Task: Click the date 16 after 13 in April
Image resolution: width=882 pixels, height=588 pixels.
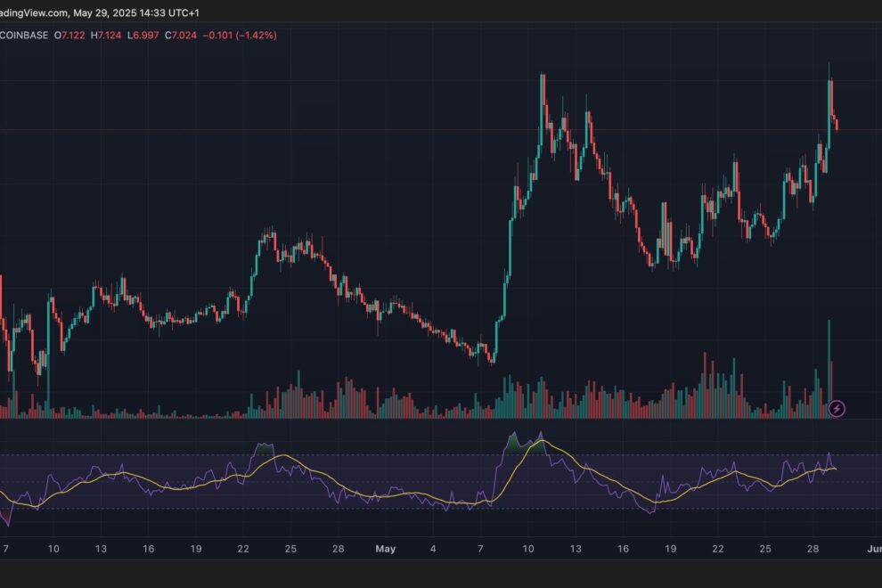Action: pos(149,549)
